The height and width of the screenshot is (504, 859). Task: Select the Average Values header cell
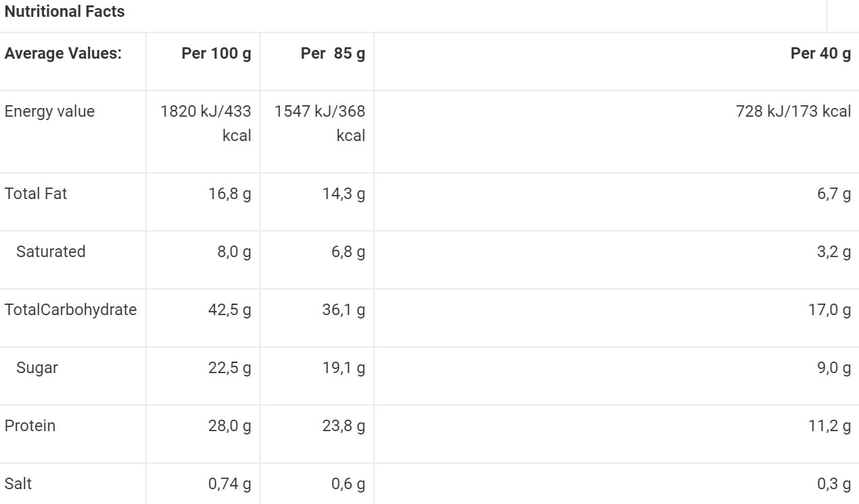click(63, 54)
